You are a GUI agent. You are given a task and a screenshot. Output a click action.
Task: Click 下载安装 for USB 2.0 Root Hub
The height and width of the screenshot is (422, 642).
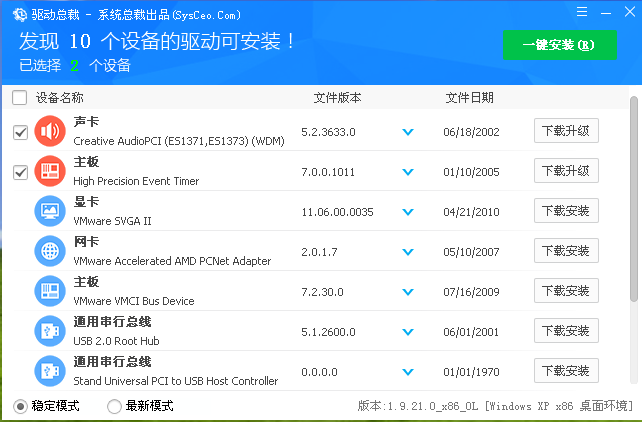(x=566, y=331)
